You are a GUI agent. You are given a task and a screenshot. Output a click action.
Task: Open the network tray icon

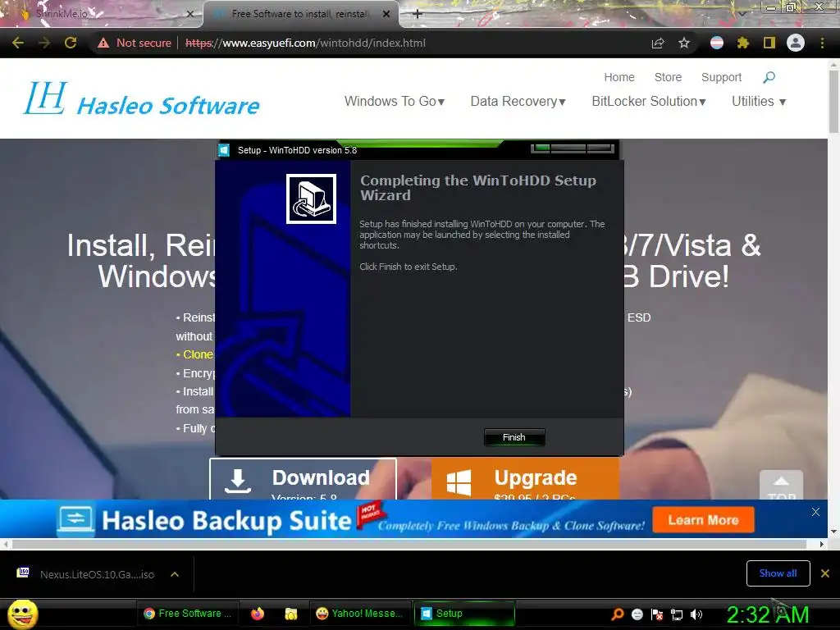[677, 614]
